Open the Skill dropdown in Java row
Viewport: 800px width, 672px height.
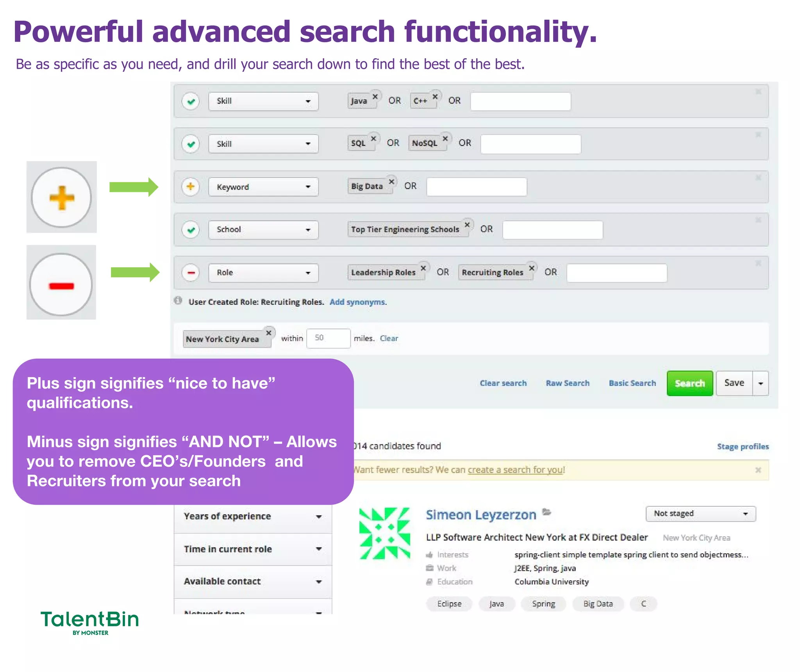coord(263,101)
